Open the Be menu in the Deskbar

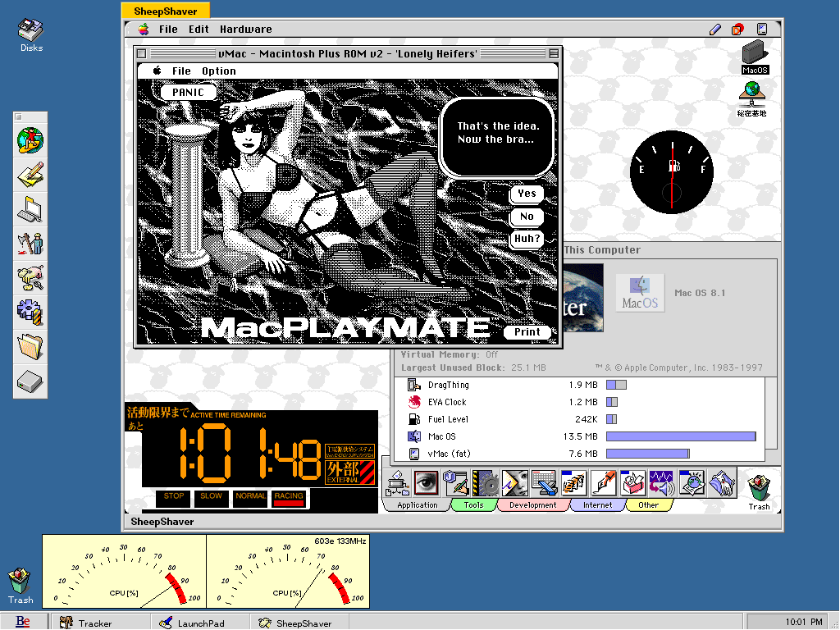pos(23,622)
